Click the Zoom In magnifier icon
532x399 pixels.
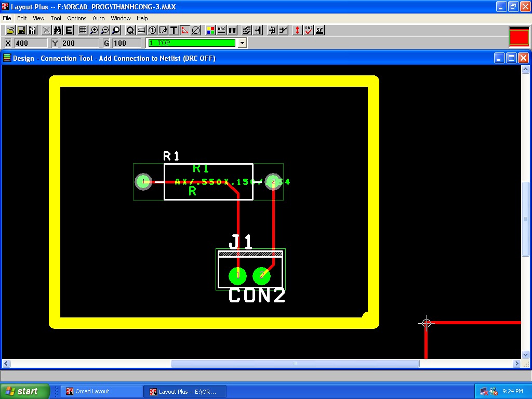click(94, 31)
